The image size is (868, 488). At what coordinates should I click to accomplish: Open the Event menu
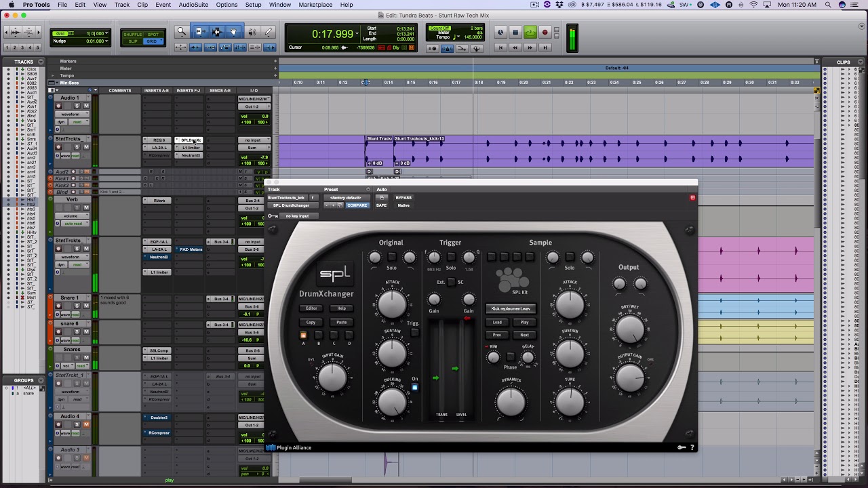pos(163,5)
